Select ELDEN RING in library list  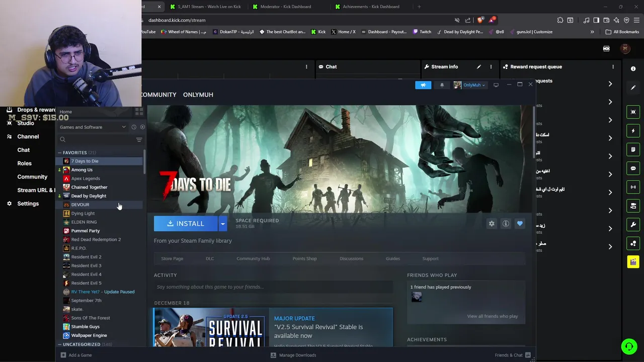pyautogui.click(x=84, y=222)
